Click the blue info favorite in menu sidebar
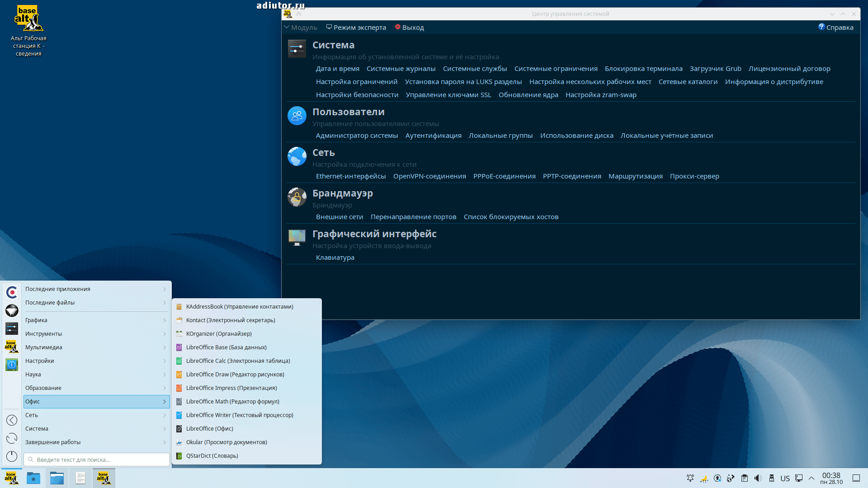 (x=12, y=365)
